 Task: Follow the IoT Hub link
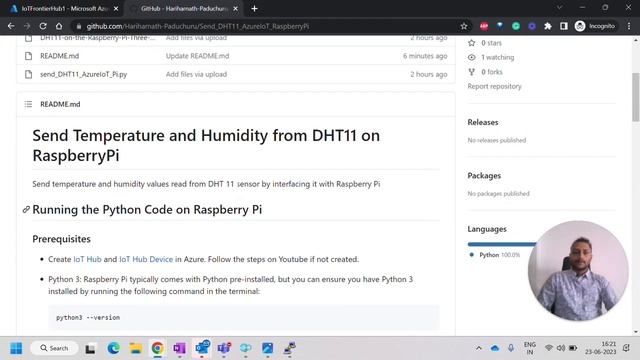point(87,259)
